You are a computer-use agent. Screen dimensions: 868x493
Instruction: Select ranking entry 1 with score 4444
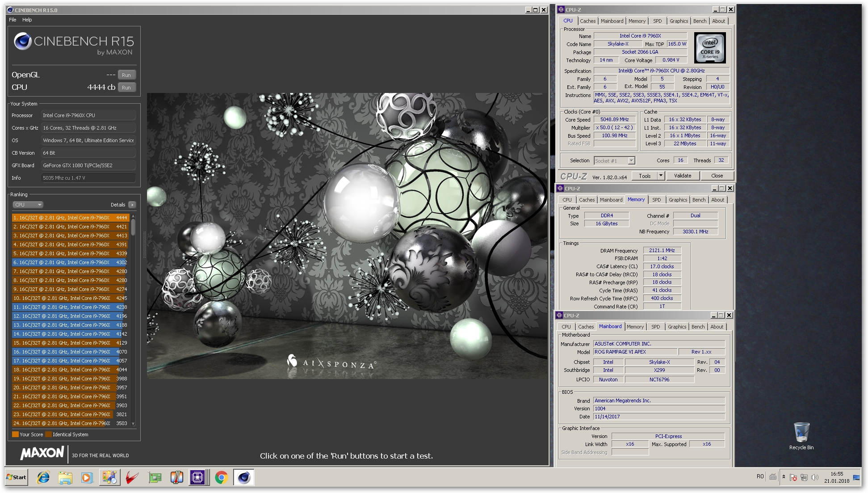click(71, 218)
